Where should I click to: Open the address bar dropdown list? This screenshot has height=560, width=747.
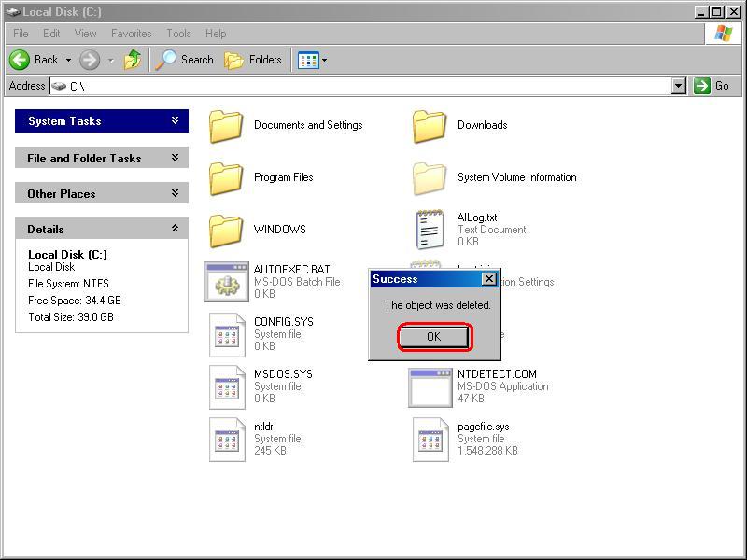(679, 86)
